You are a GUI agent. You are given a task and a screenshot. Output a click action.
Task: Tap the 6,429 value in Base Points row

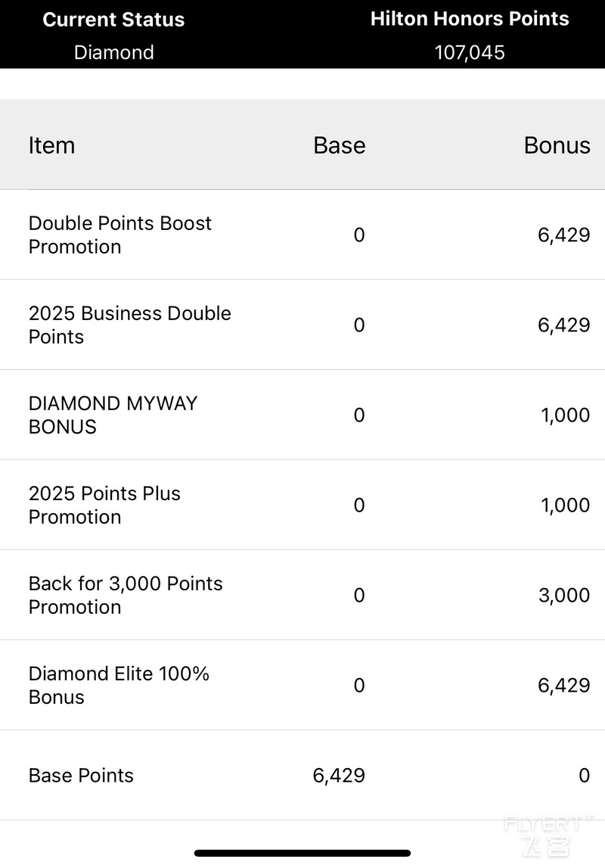pyautogui.click(x=339, y=776)
